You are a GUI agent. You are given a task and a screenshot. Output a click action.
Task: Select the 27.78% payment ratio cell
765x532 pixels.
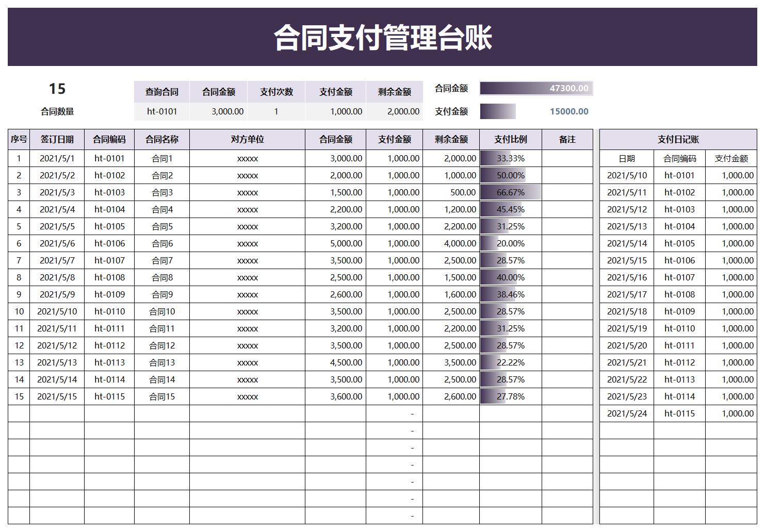[x=511, y=396]
